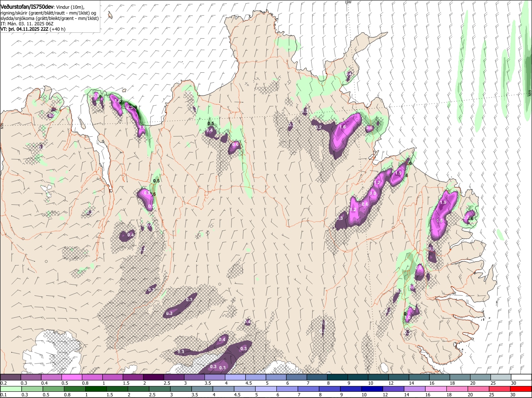Pick the bright red 30 swatch in the rain legend row
Screen dimensions: 532x398
(521, 388)
